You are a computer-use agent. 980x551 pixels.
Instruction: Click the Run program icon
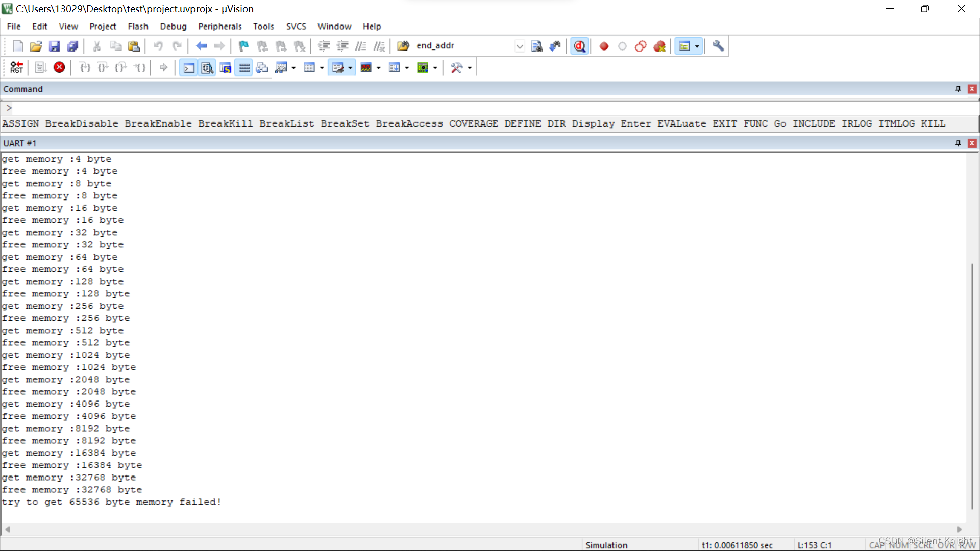(41, 67)
